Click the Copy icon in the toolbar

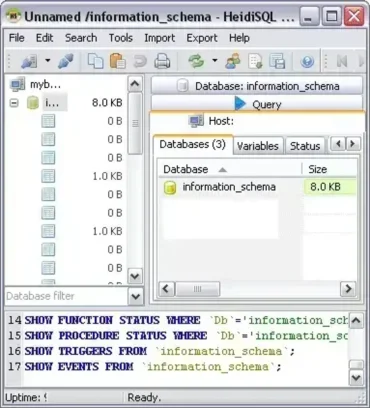(x=95, y=61)
